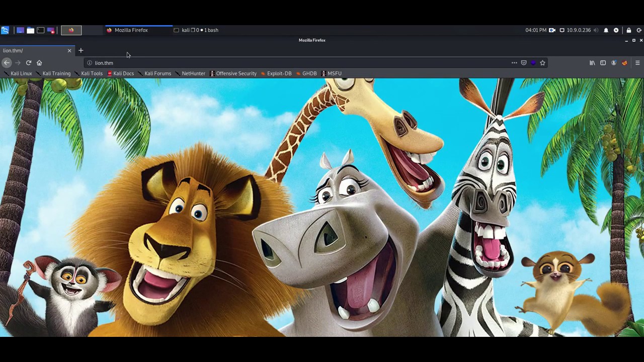Go back with the Firefox back arrow
This screenshot has height=362, width=644.
point(7,63)
